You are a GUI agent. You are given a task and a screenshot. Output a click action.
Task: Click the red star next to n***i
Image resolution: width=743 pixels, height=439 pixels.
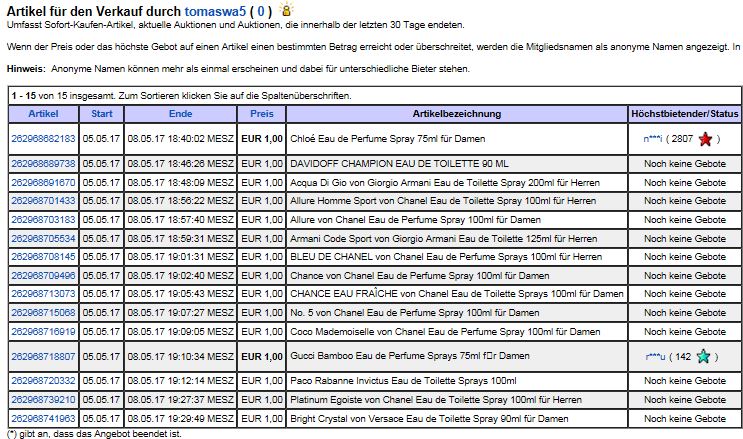[x=705, y=139]
